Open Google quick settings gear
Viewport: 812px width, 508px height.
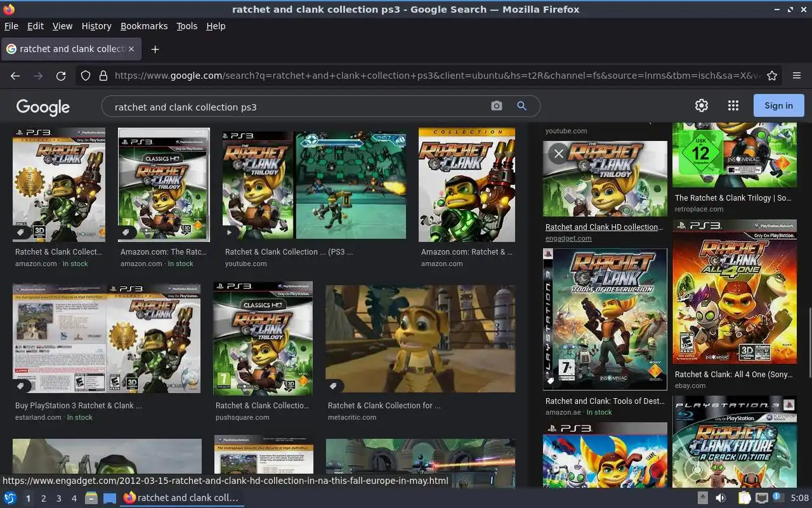point(702,105)
